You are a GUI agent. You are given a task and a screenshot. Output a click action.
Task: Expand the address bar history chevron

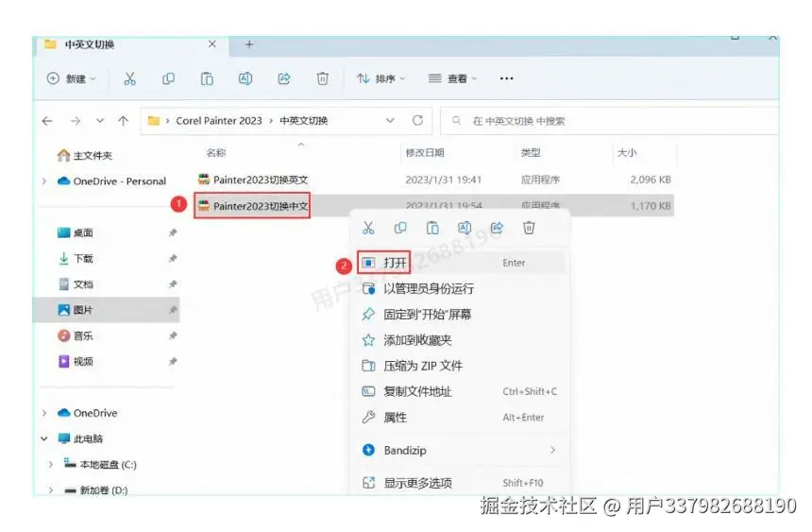(390, 120)
